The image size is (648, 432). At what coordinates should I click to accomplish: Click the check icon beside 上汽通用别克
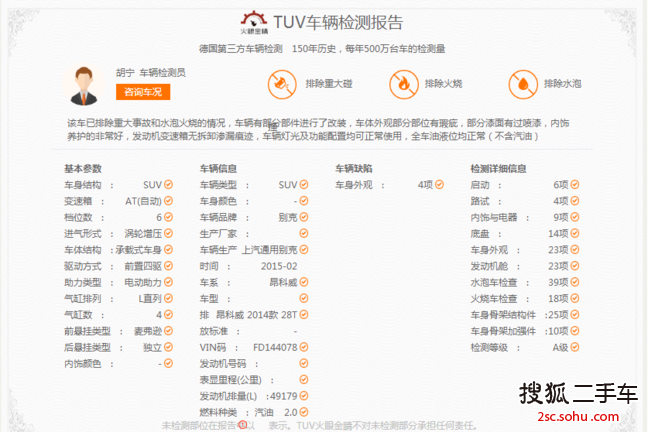(x=304, y=250)
